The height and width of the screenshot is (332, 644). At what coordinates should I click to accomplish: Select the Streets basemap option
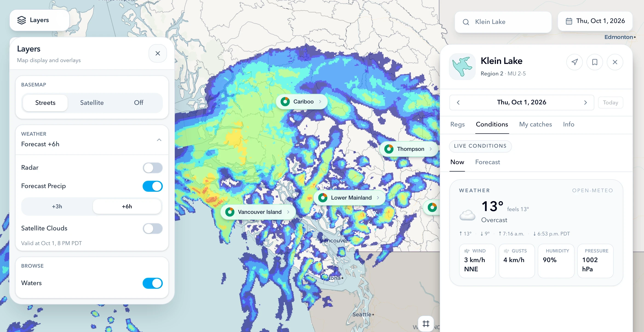point(45,103)
